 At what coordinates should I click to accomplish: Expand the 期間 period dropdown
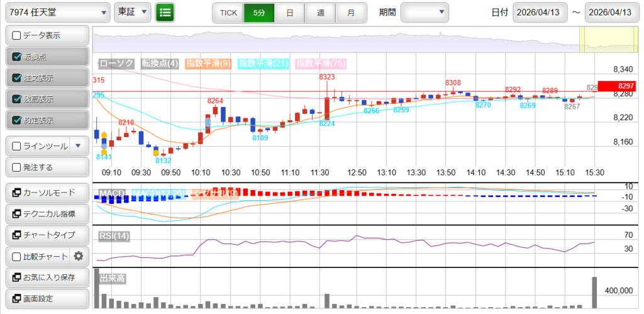pos(425,13)
